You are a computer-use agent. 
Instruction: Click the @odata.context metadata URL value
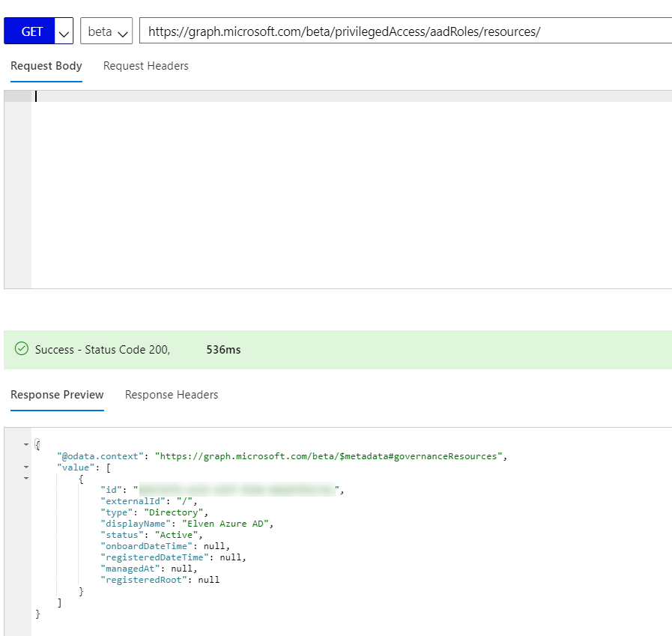328,455
